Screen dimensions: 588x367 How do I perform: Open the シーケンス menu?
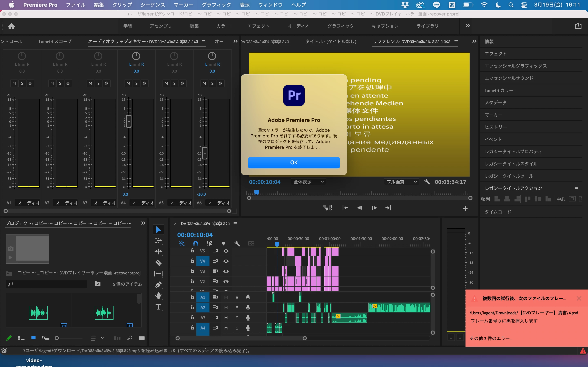(x=153, y=5)
